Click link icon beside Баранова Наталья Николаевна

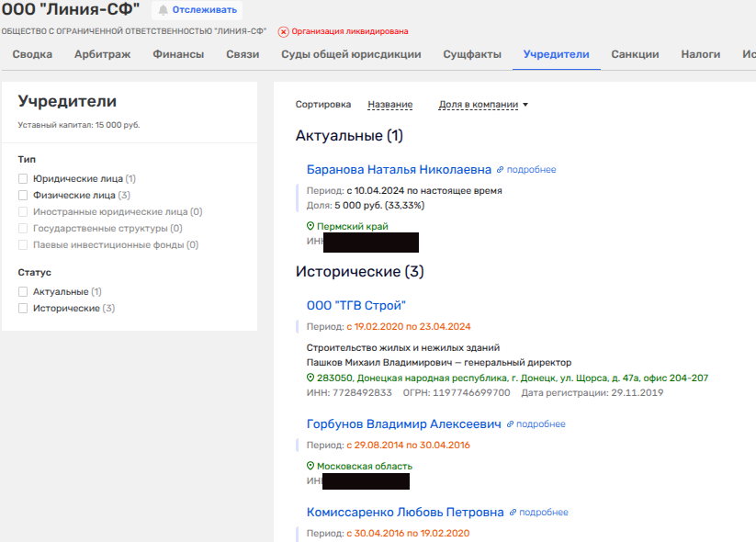(x=501, y=170)
